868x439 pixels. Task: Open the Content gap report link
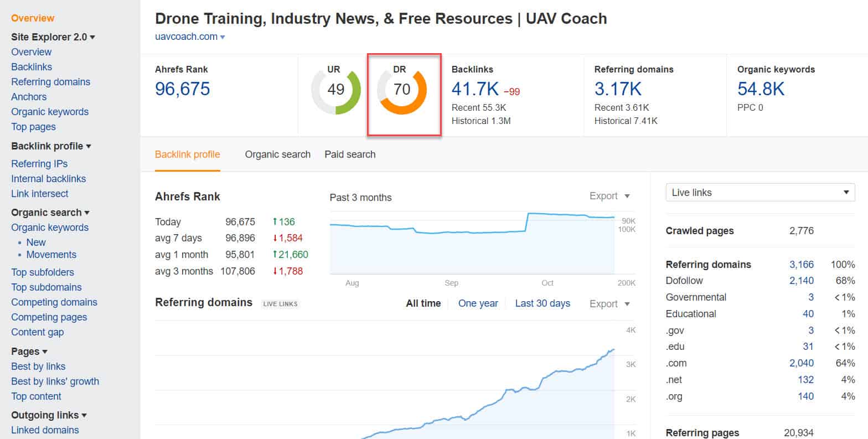pos(37,332)
